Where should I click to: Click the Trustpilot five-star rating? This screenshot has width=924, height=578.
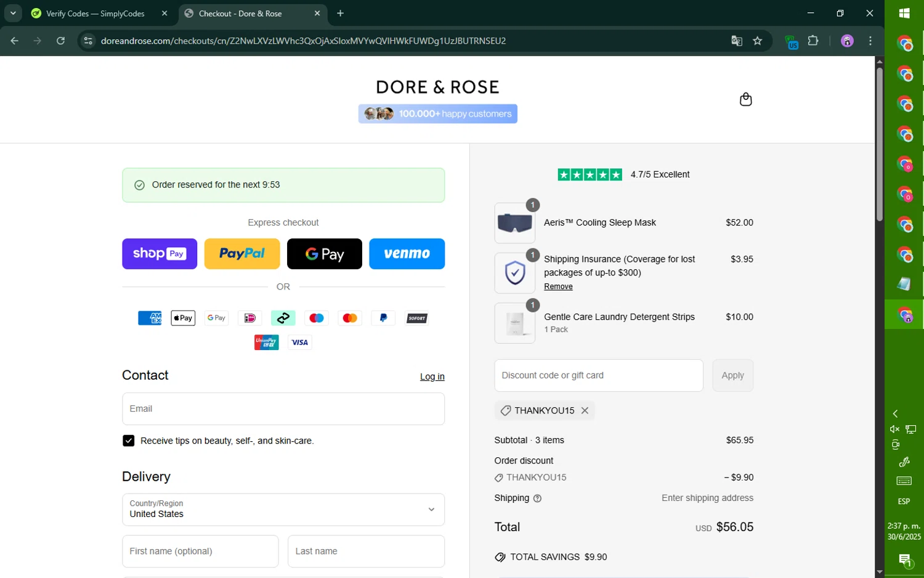pyautogui.click(x=590, y=174)
